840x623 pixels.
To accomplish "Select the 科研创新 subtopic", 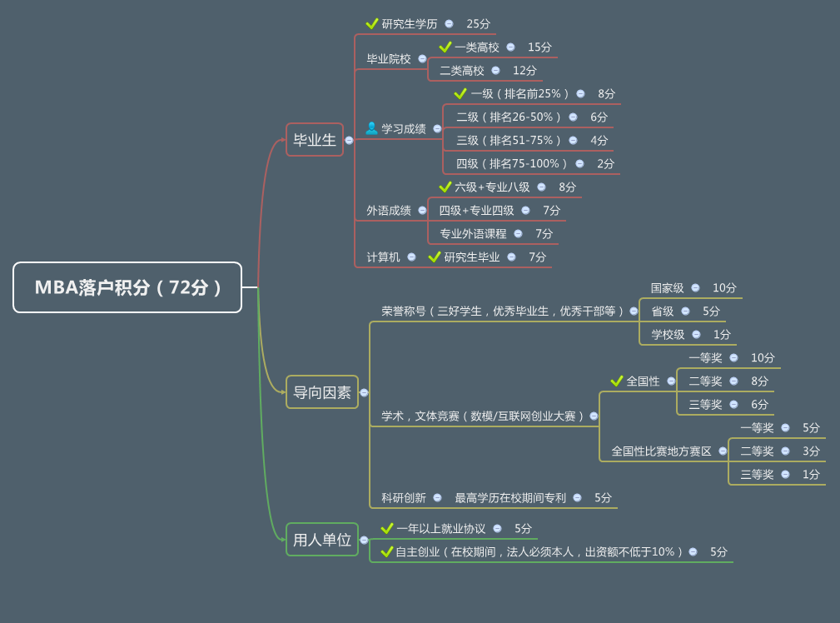I will click(x=404, y=498).
